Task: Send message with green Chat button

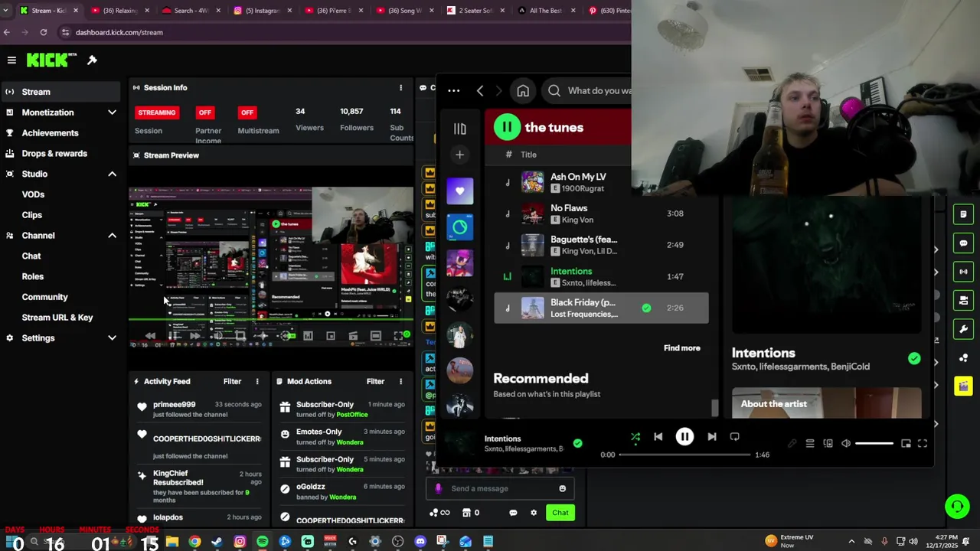Action: [x=560, y=513]
